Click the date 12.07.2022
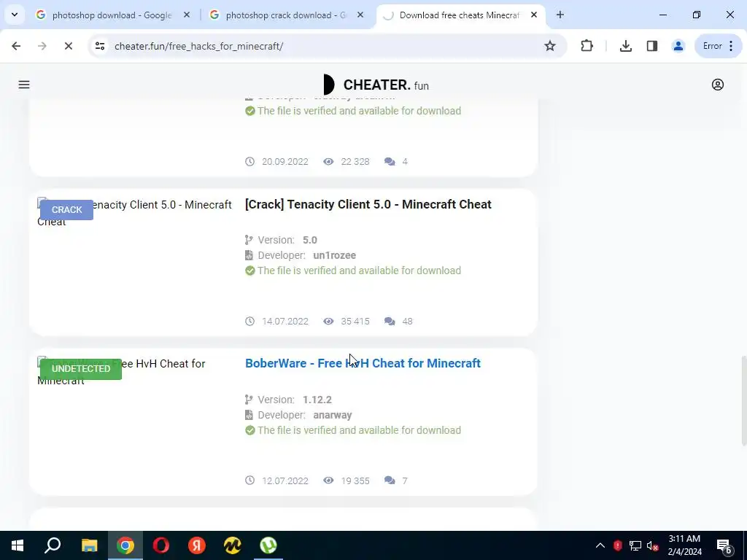 (285, 481)
